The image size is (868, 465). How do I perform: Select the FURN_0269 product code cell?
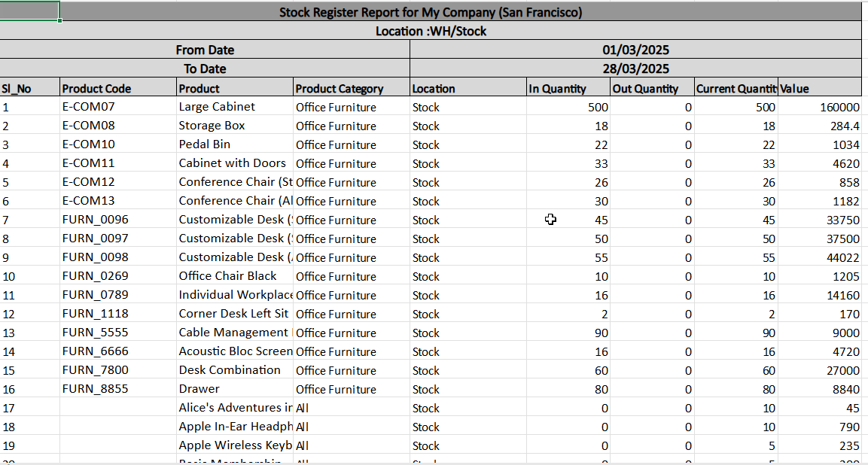(118, 276)
